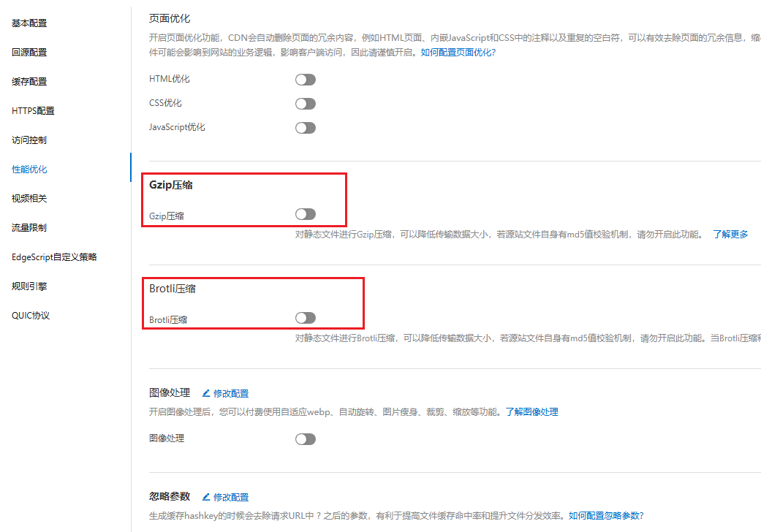Turn on the 图像处理 toggle
Viewport: 761px width, 532px height.
click(305, 439)
